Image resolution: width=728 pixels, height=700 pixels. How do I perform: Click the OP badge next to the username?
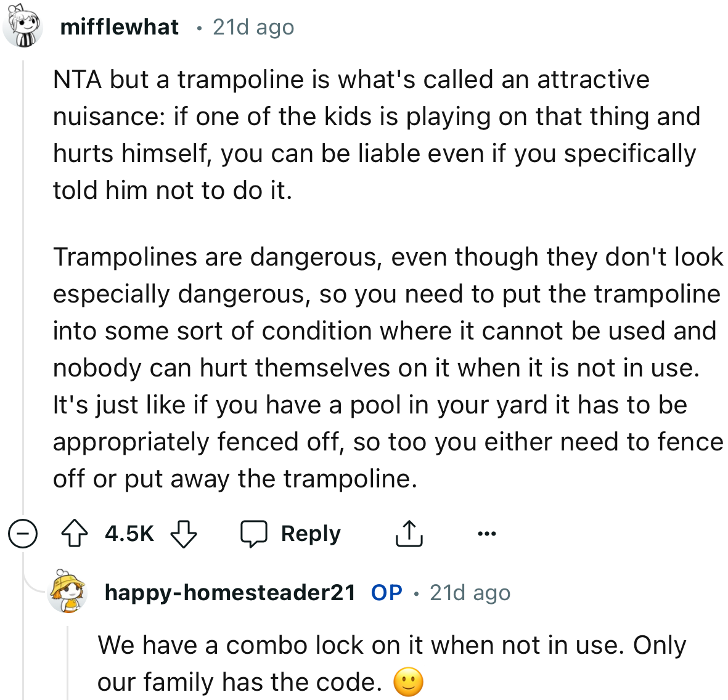pos(385,593)
